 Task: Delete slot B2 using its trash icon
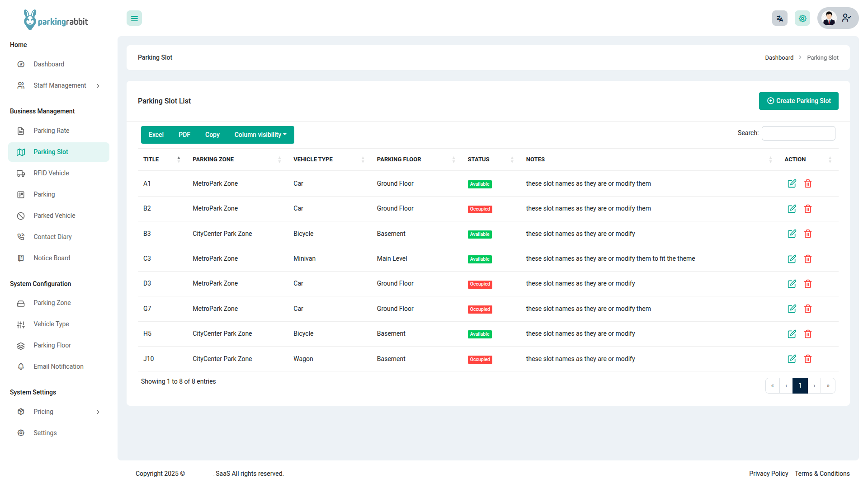808,209
